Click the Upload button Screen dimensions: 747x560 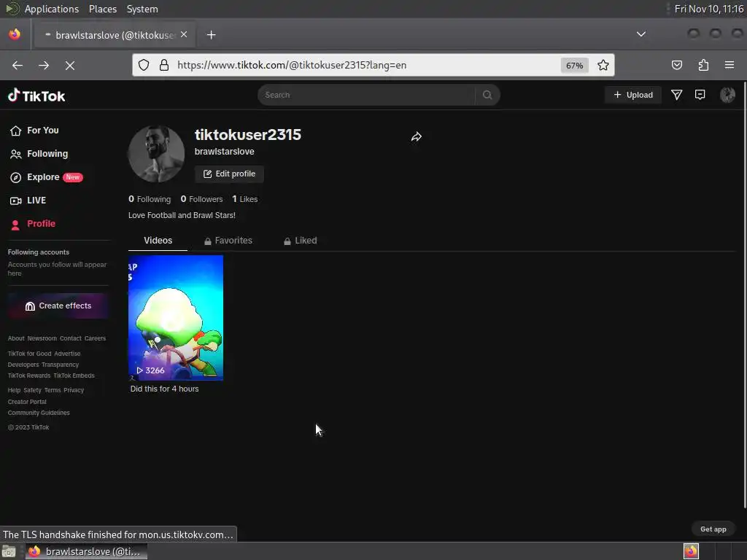pos(633,95)
